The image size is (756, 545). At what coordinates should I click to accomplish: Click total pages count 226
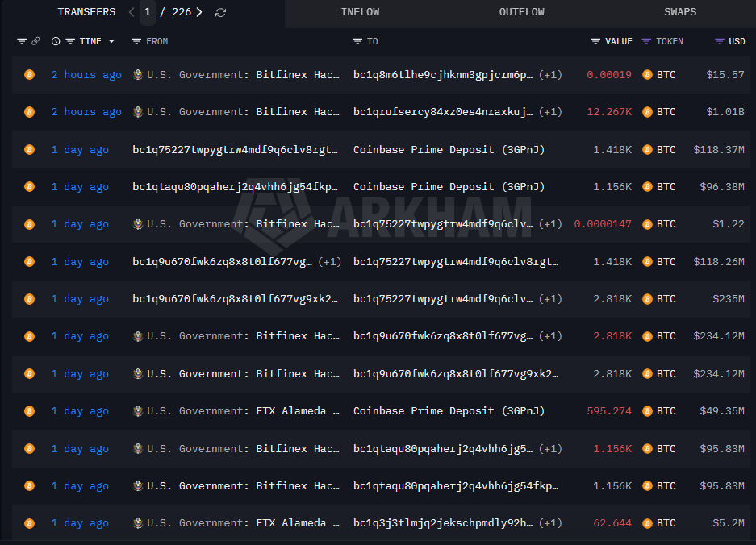[x=182, y=12]
